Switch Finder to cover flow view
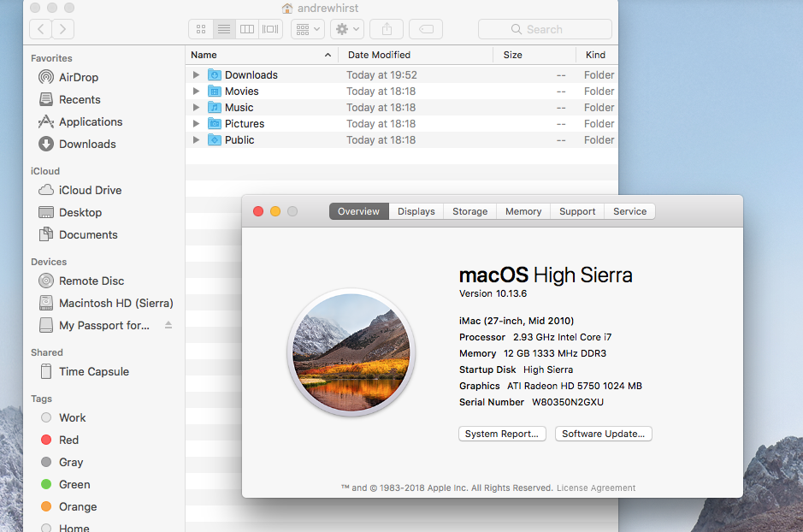Image resolution: width=803 pixels, height=532 pixels. click(x=270, y=29)
